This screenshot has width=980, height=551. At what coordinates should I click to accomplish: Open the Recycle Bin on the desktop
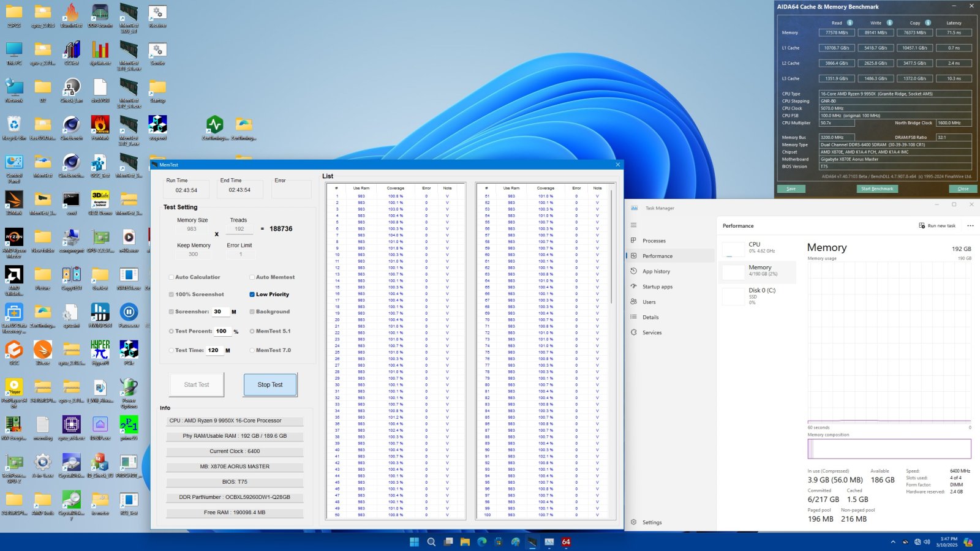pos(13,129)
